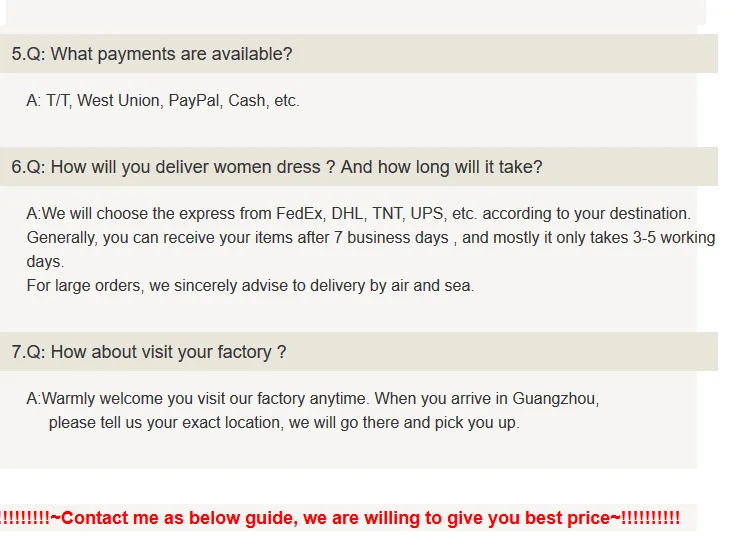Click the word Cash in payments answer
The width and height of the screenshot is (737, 546).
pyautogui.click(x=247, y=101)
